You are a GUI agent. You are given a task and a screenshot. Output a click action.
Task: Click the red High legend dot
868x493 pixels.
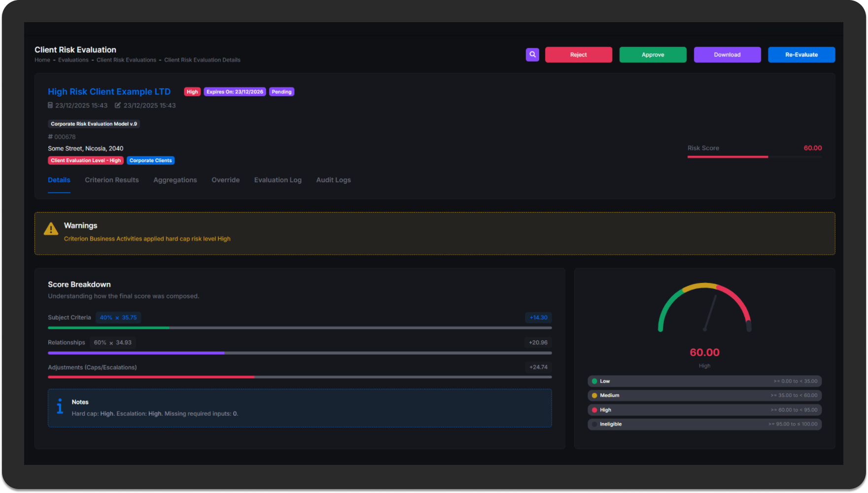pyautogui.click(x=594, y=410)
